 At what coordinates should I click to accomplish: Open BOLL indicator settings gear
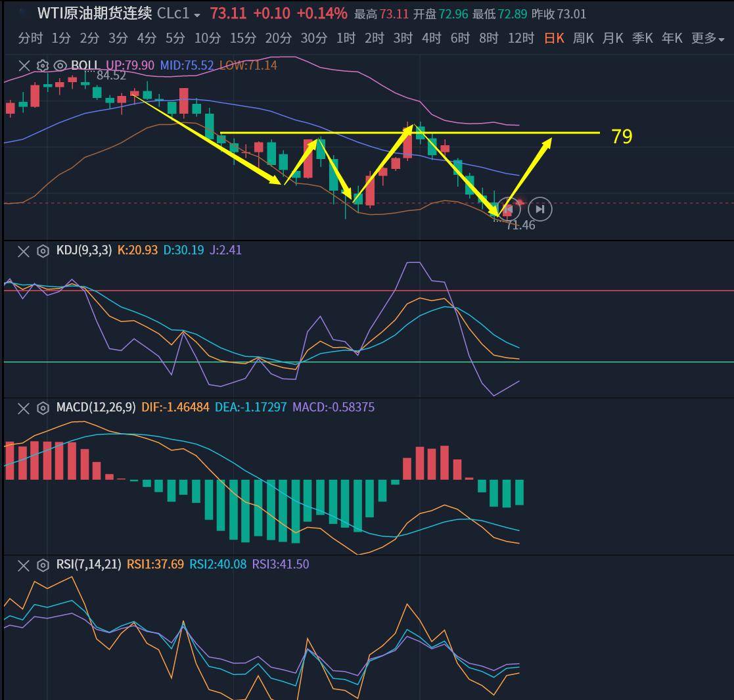(x=42, y=66)
